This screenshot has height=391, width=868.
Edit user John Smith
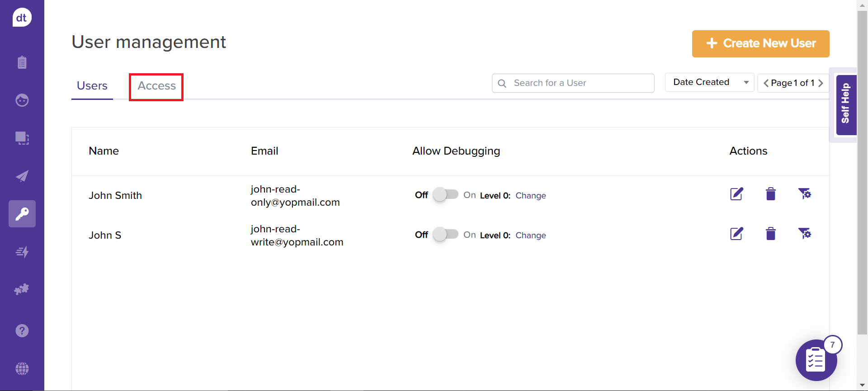tap(736, 194)
